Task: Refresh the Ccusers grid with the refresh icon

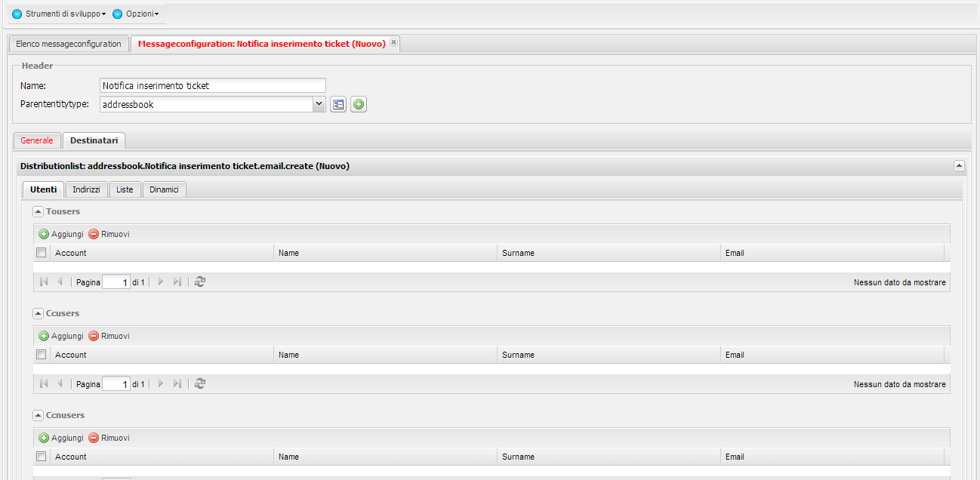Action: [x=199, y=383]
